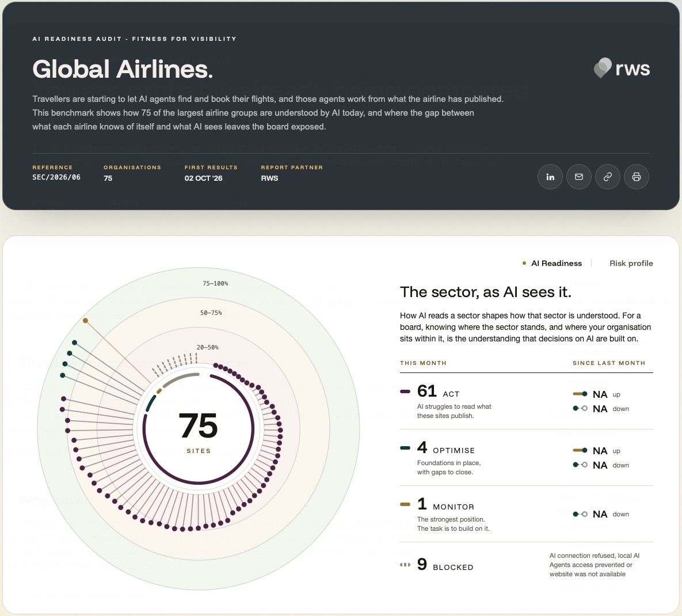Click reference value SEC/2026/06
682x616 pixels.
point(56,177)
